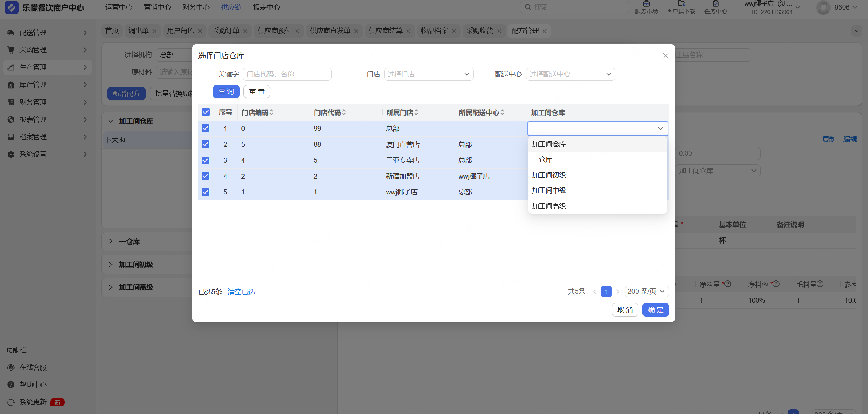Open the 供应链 top menu
The width and height of the screenshot is (868, 414).
click(231, 7)
